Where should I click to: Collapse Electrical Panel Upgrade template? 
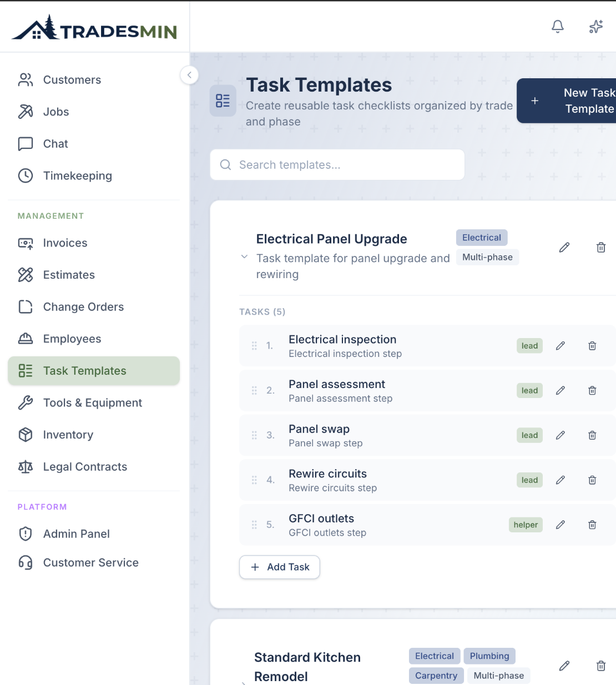244,256
